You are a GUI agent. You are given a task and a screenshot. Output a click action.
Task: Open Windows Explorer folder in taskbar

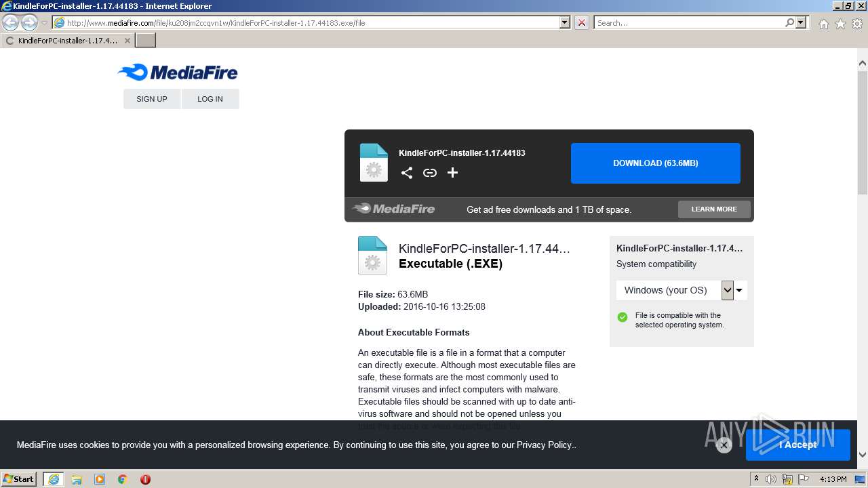[x=77, y=479]
